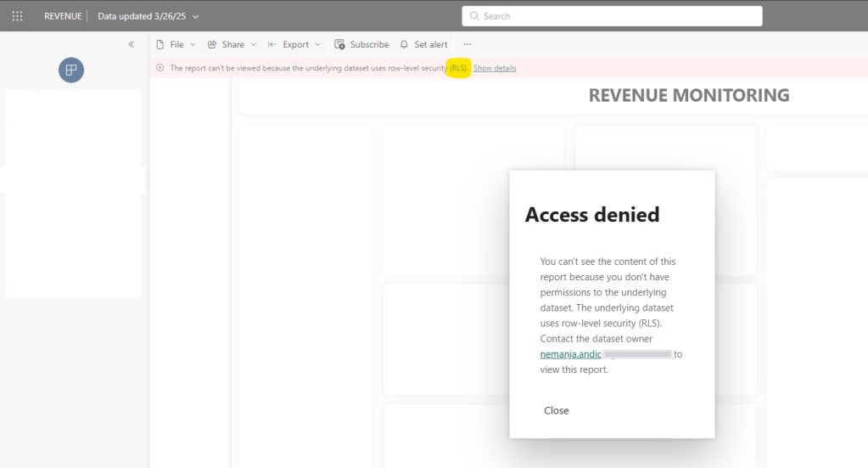This screenshot has height=468, width=868.
Task: Click the Export arrow icon
Action: [272, 44]
